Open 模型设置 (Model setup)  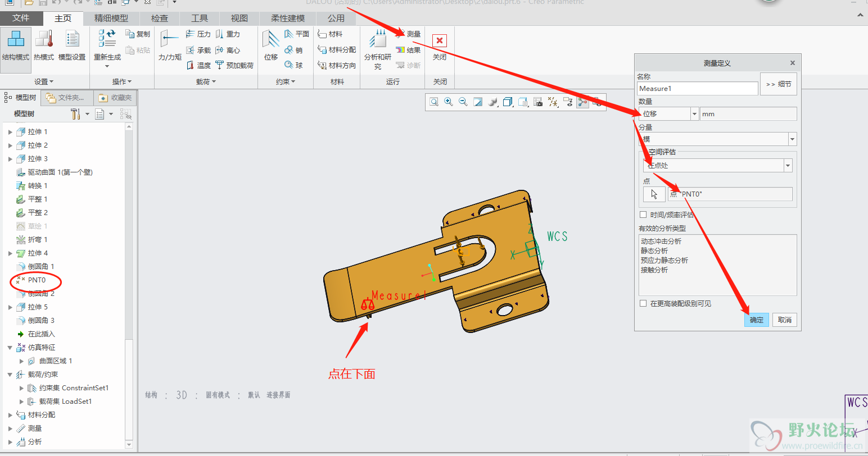[x=72, y=46]
